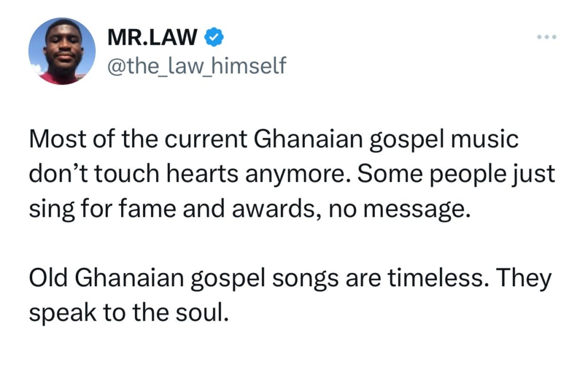Image resolution: width=588 pixels, height=365 pixels.
Task: Click the blue verified badge
Action: pyautogui.click(x=214, y=39)
